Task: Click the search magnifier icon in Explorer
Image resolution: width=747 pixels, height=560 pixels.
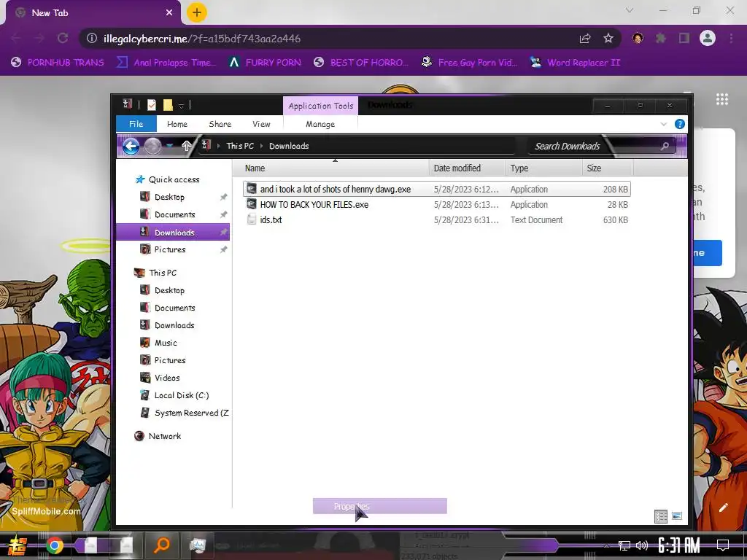Action: pos(665,146)
